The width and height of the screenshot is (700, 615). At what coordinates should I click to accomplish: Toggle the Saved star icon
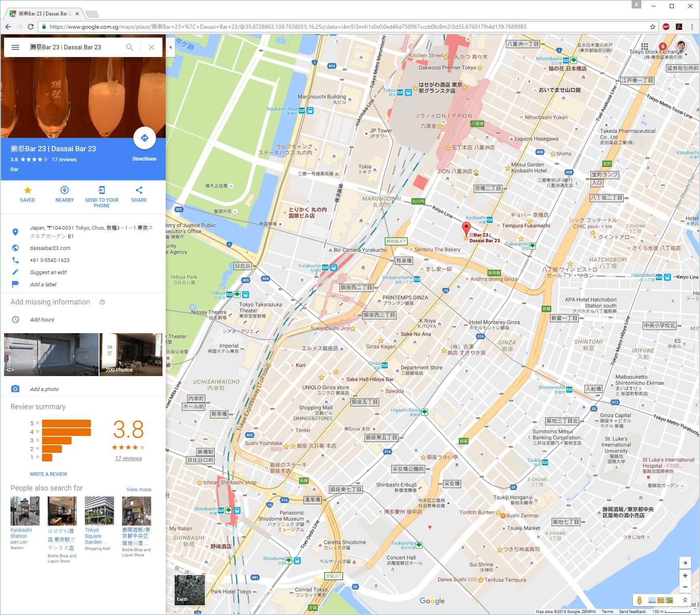pyautogui.click(x=27, y=190)
